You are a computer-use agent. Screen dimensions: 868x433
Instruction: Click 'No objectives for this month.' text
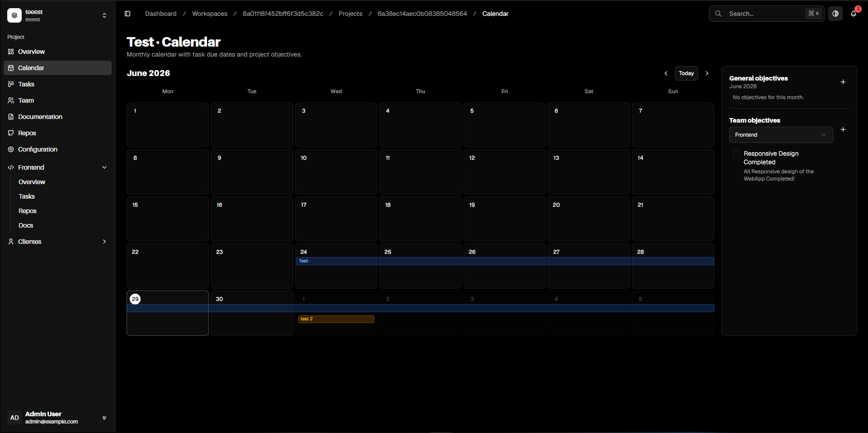tap(768, 97)
